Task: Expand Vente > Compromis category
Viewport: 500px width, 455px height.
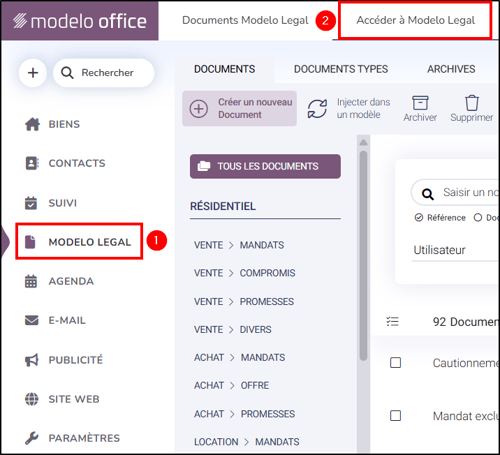Action: (x=245, y=273)
